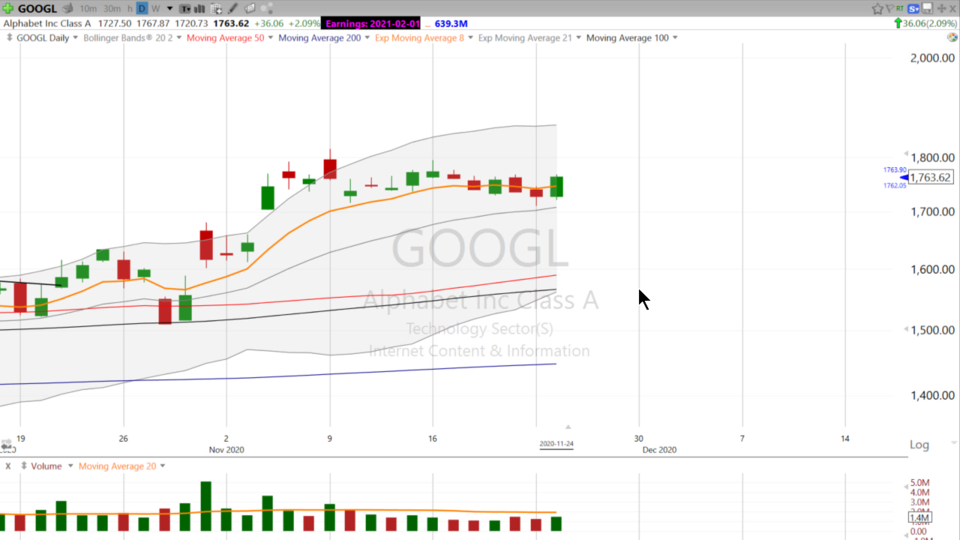The width and height of the screenshot is (960, 540).
Task: Switch to the 30m time frame
Action: pyautogui.click(x=112, y=9)
